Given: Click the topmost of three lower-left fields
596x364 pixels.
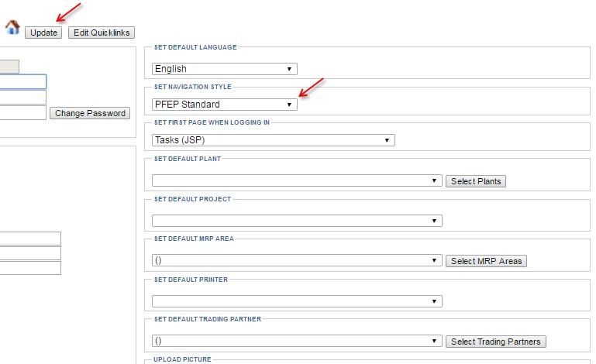Looking at the screenshot, I should (x=30, y=239).
